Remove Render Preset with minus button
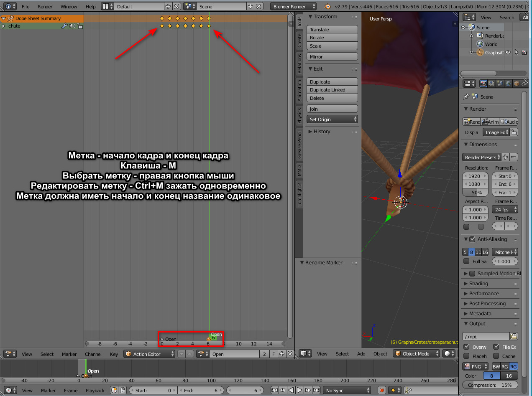Image resolution: width=532 pixels, height=396 pixels. tap(514, 157)
